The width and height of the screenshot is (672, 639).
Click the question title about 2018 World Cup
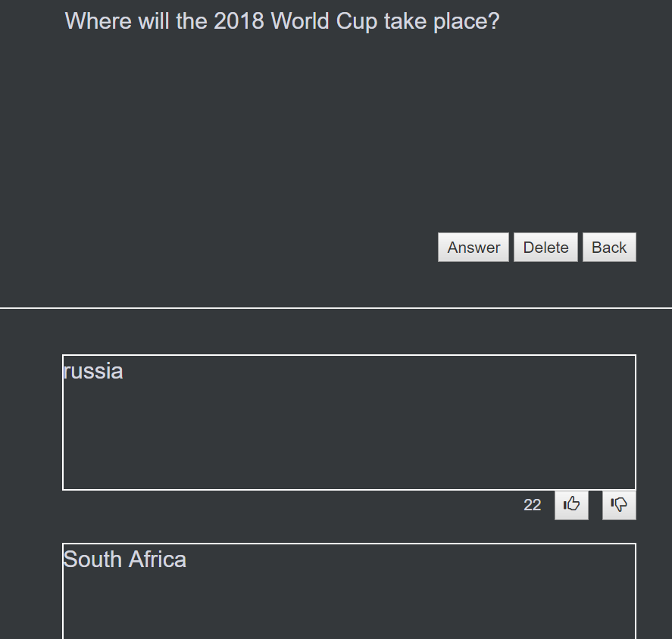(x=282, y=21)
